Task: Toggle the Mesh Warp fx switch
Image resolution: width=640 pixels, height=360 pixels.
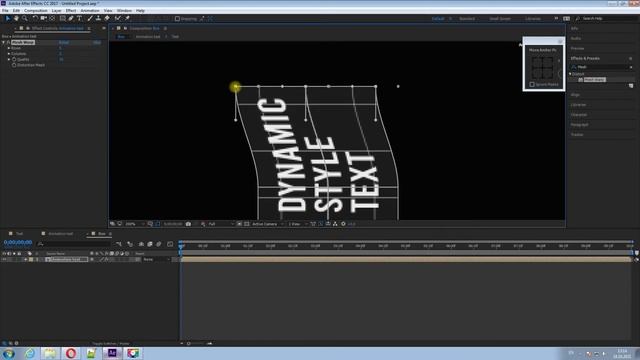Action: click(x=8, y=42)
